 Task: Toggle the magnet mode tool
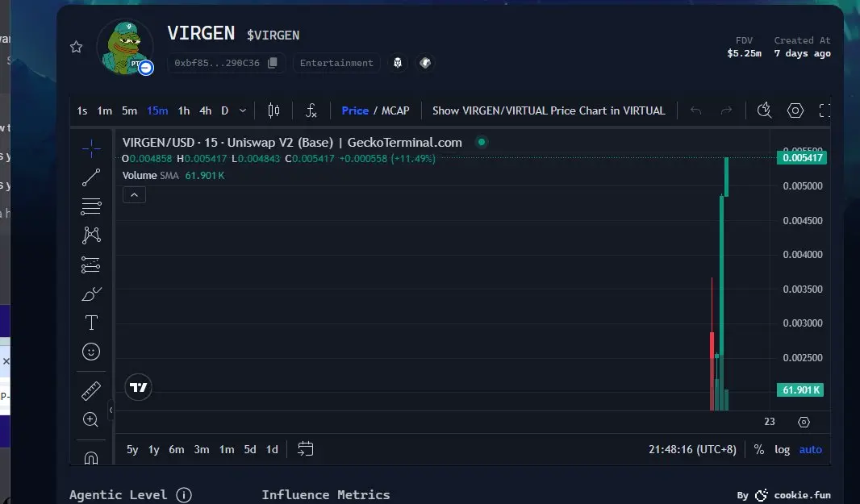91,458
